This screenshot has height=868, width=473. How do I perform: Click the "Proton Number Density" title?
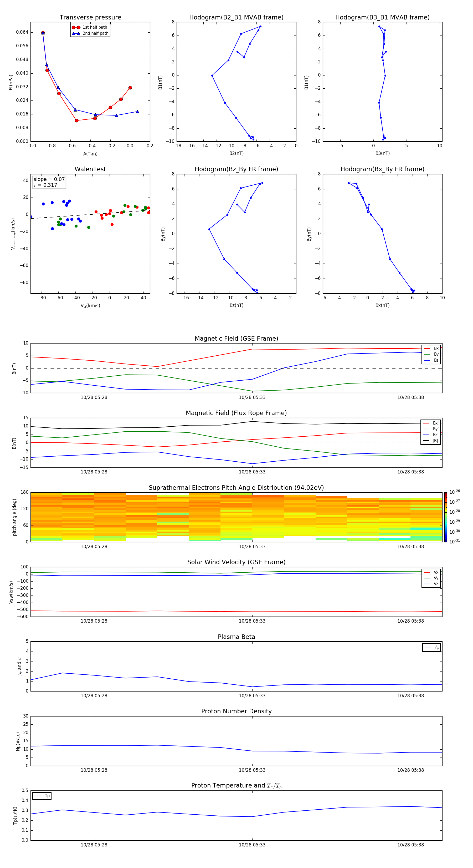point(236,711)
